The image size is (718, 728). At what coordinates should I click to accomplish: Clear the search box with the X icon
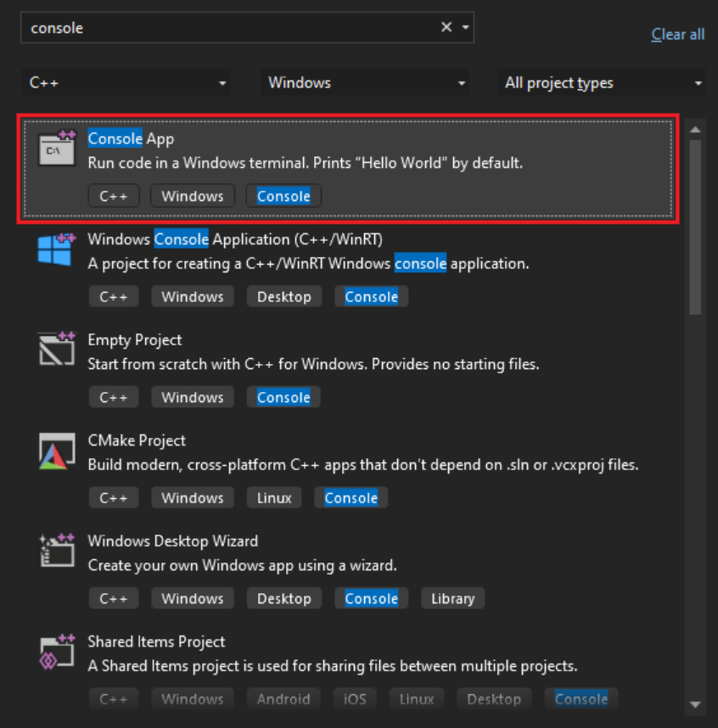coord(446,27)
